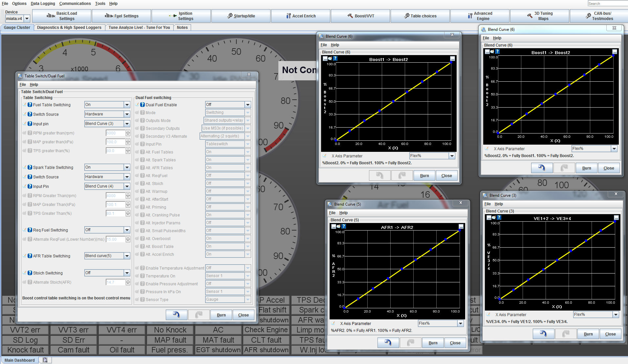Click help icon beside Dual Fuel Enable
This screenshot has width=628, height=364.
[142, 105]
